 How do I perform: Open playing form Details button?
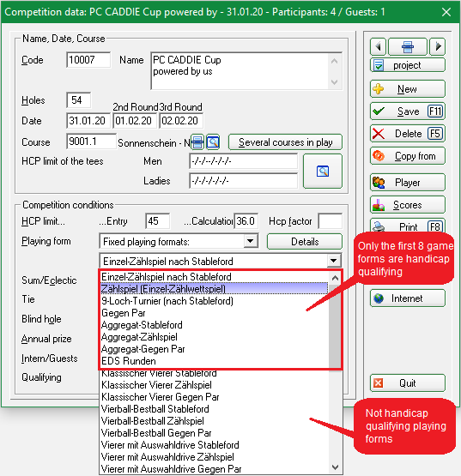305,242
